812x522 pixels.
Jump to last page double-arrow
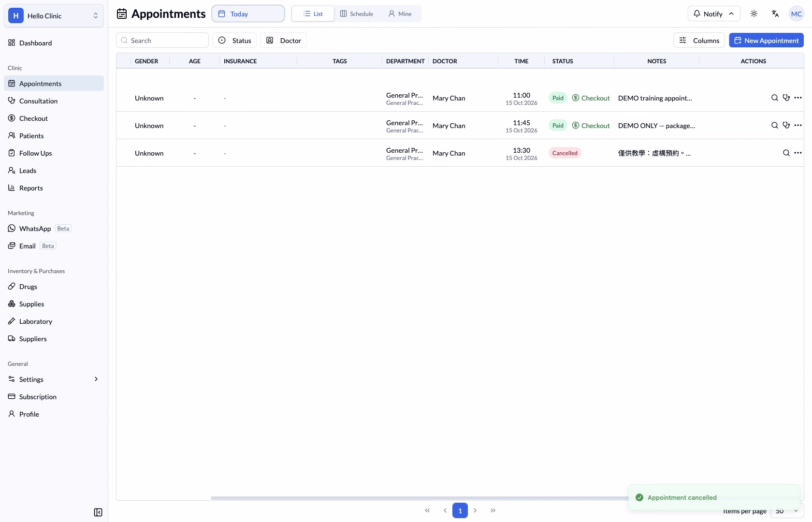click(493, 510)
